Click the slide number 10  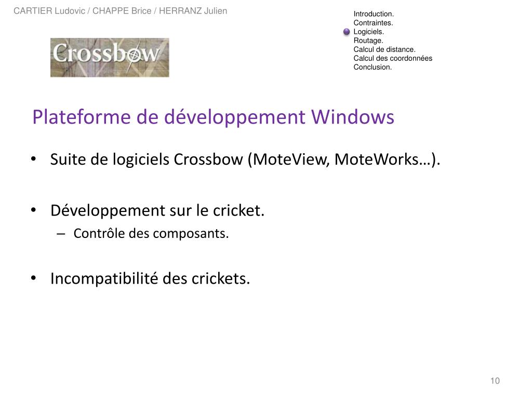[x=495, y=381]
